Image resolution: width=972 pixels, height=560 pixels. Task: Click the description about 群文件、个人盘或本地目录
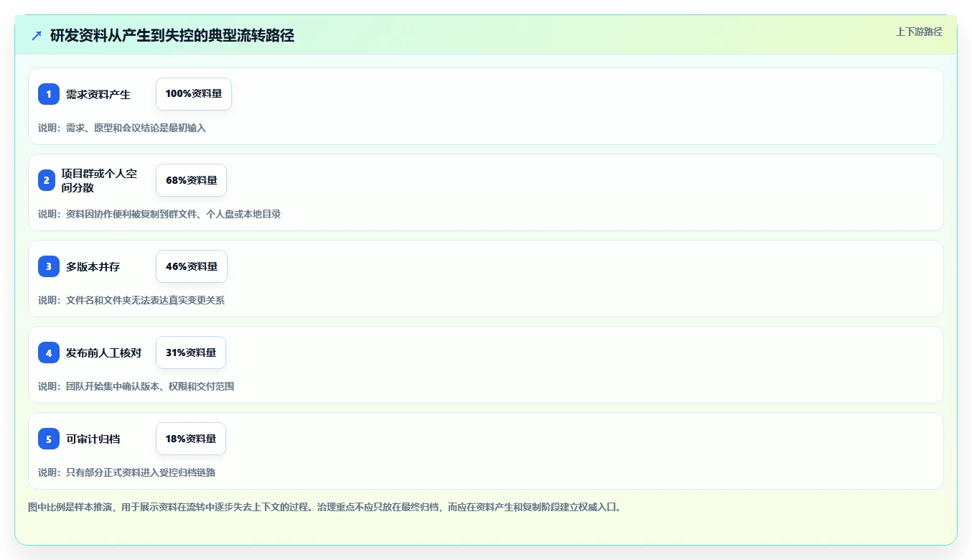click(x=159, y=214)
